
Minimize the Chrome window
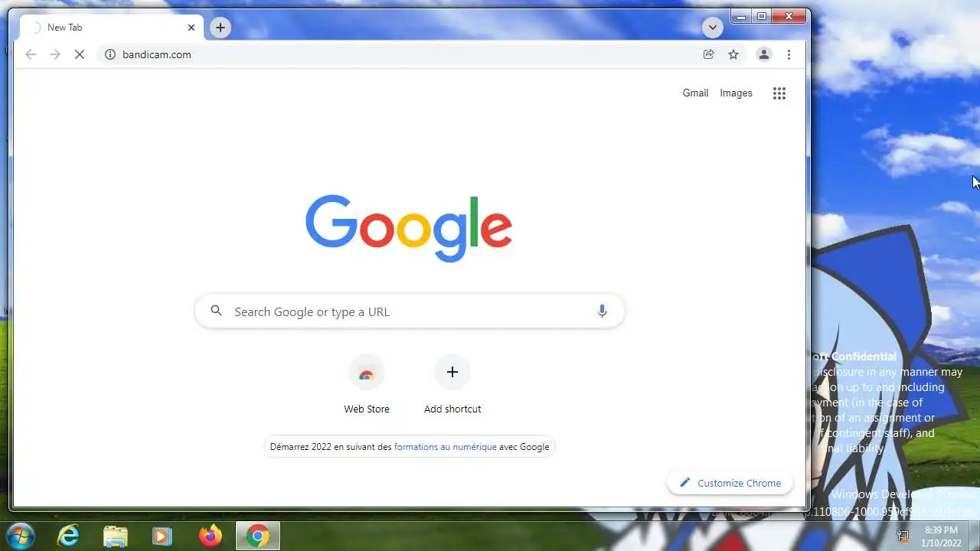click(741, 15)
